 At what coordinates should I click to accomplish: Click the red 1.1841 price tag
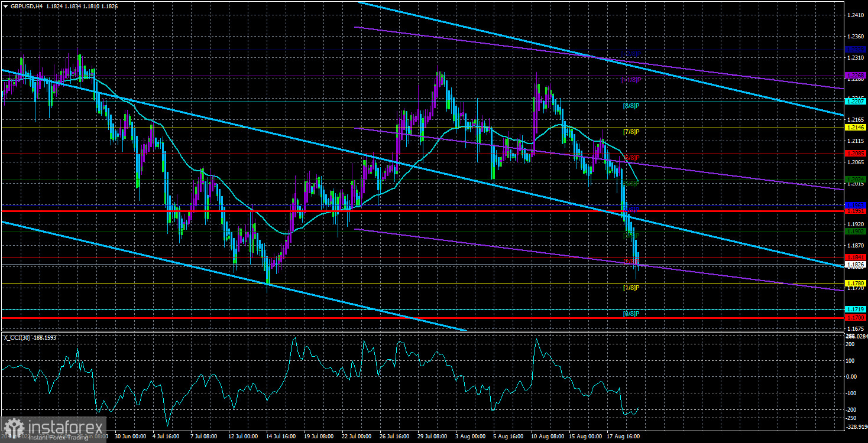pos(856,258)
